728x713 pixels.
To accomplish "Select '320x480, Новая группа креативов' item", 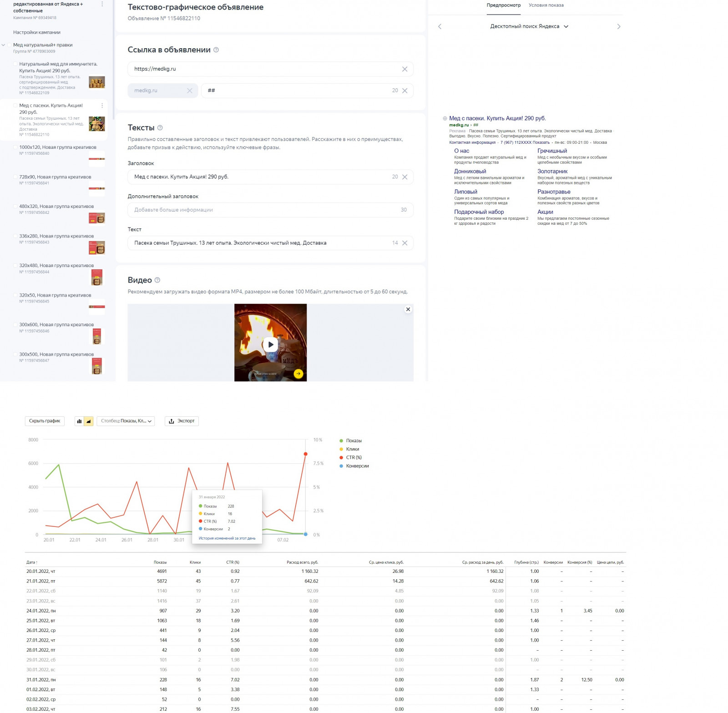I will (56, 266).
